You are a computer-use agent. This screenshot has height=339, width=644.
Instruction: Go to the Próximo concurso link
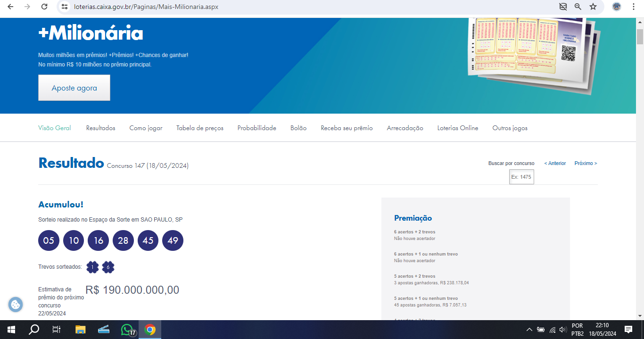click(586, 163)
